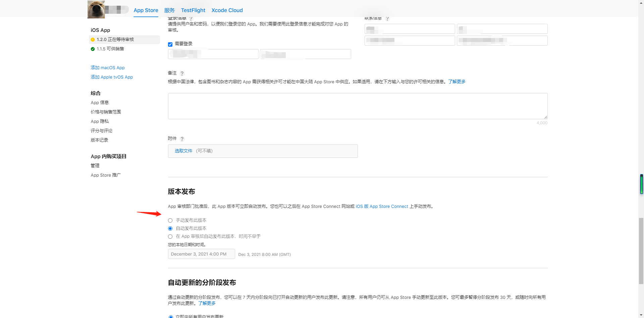Select 立即向所有用户发布更新 radio button
Viewport: 644px width, 318px height.
(171, 317)
